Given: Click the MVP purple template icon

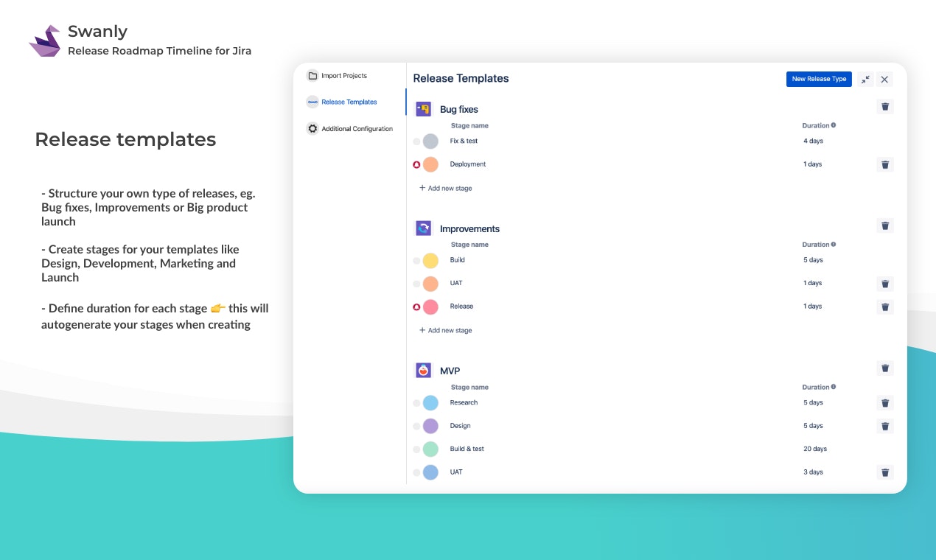Looking at the screenshot, I should [x=423, y=370].
